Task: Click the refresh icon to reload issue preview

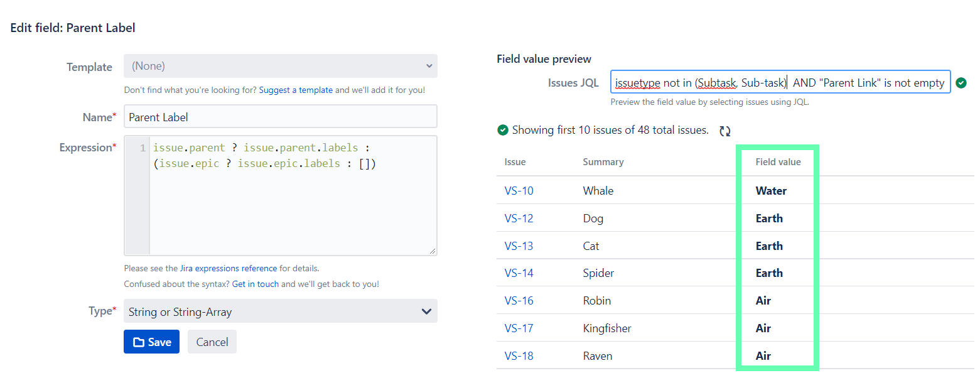Action: pos(724,130)
